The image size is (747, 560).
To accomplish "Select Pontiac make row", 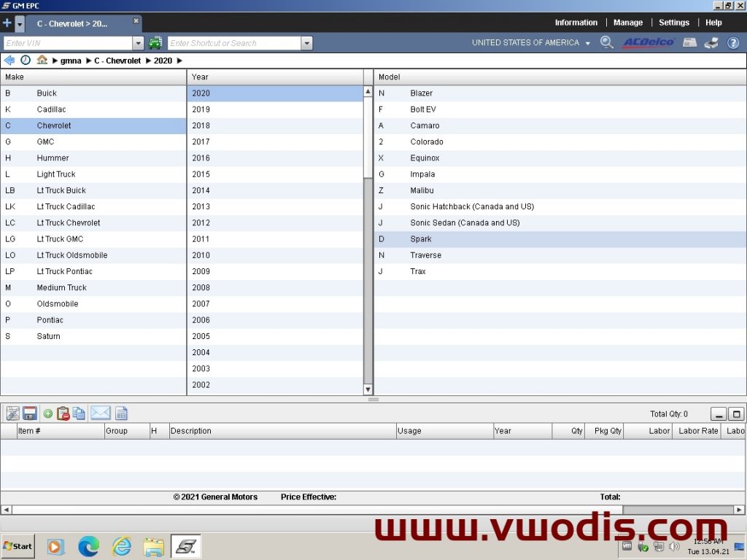I will click(x=93, y=319).
